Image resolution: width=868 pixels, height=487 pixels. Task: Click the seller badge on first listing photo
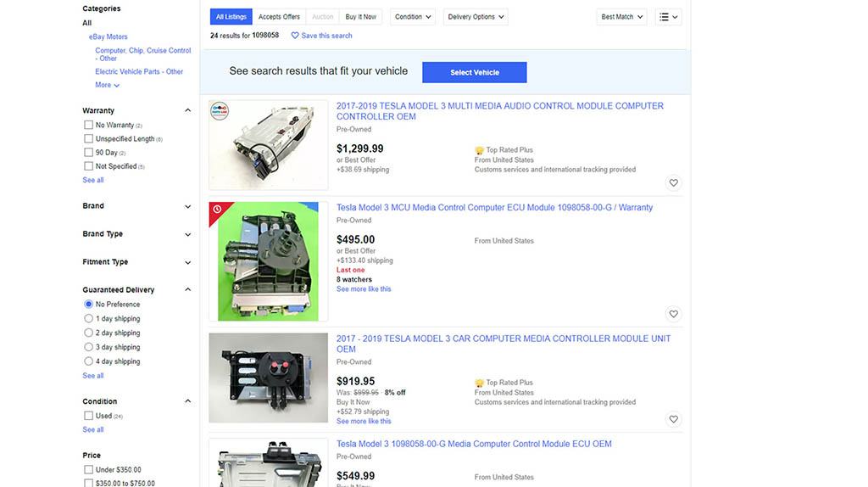220,111
